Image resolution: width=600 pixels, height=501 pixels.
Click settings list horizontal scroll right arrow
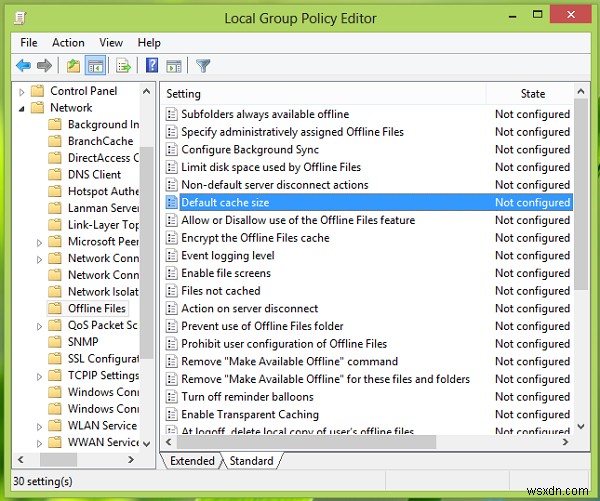point(565,442)
